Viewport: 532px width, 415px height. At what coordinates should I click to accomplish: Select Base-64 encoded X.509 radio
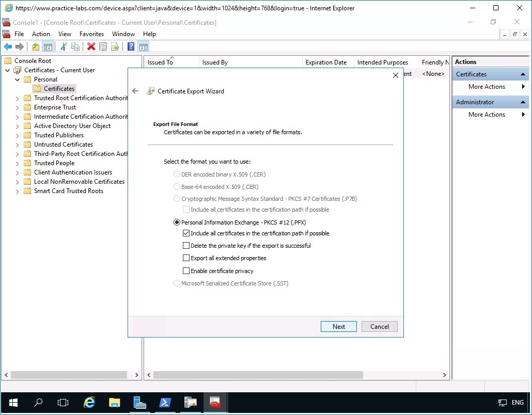(x=177, y=186)
